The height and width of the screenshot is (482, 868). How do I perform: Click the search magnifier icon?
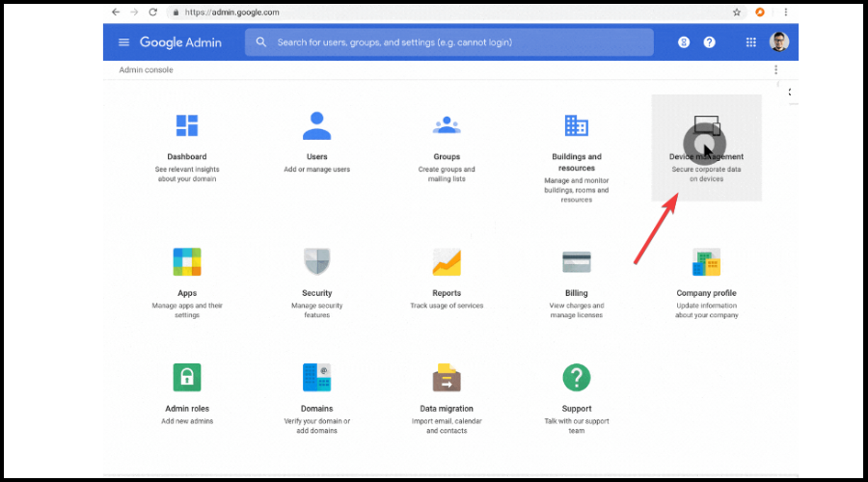pos(260,42)
